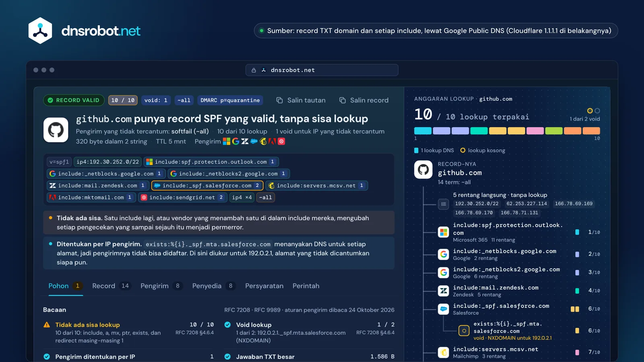Select the include:_spf.salesforce.com term chip
Screen dimensions: 644x362
coord(207,185)
